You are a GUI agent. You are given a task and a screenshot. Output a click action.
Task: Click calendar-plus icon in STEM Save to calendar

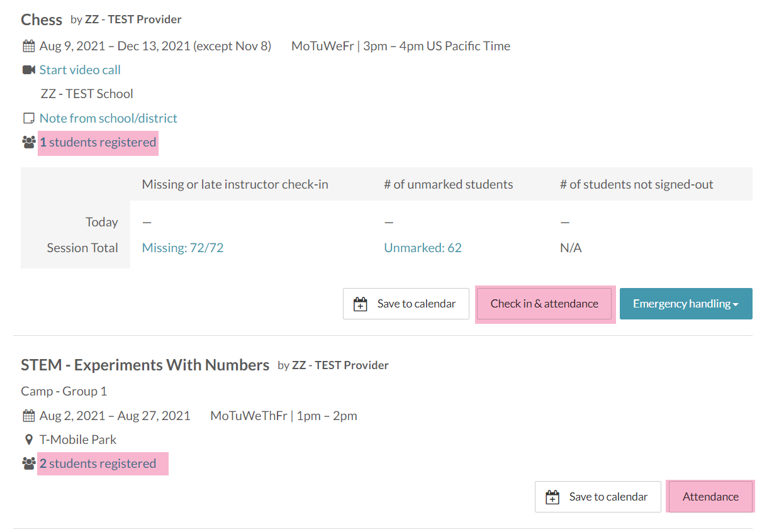(552, 497)
